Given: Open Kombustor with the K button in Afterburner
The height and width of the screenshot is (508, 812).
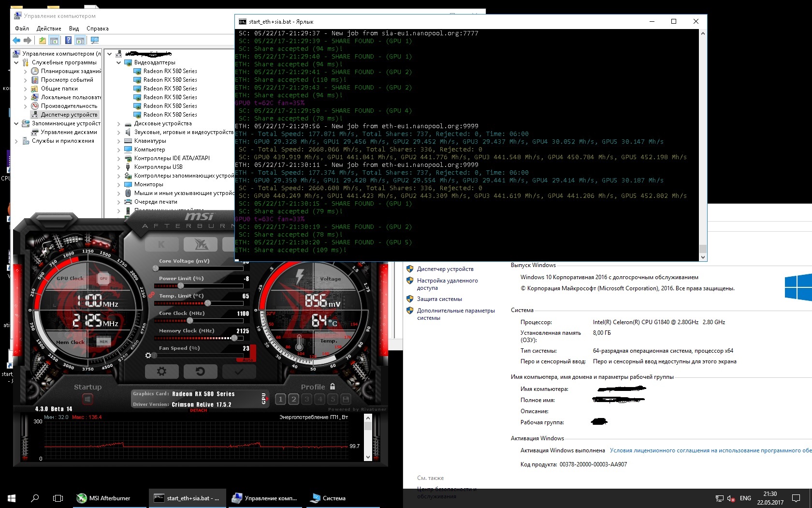Looking at the screenshot, I should 161,244.
